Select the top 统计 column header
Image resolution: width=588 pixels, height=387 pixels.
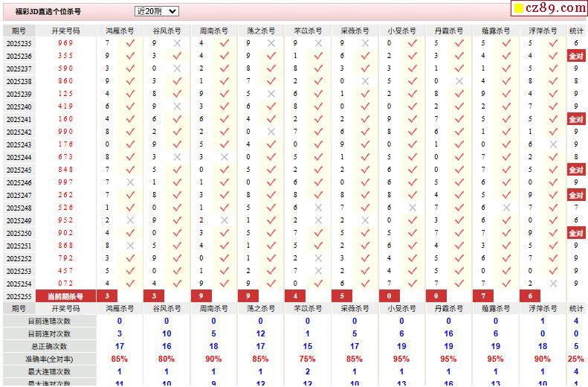[x=576, y=31]
